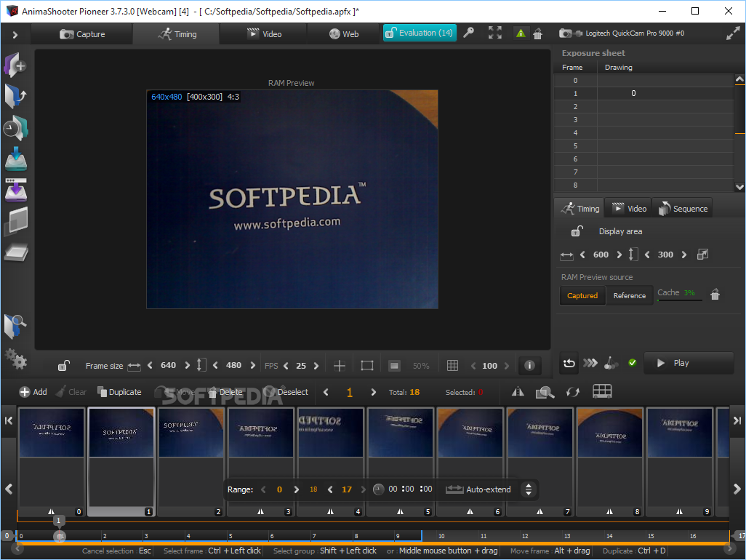Open the Capture tab
Image resolution: width=746 pixels, height=560 pixels.
[82, 33]
